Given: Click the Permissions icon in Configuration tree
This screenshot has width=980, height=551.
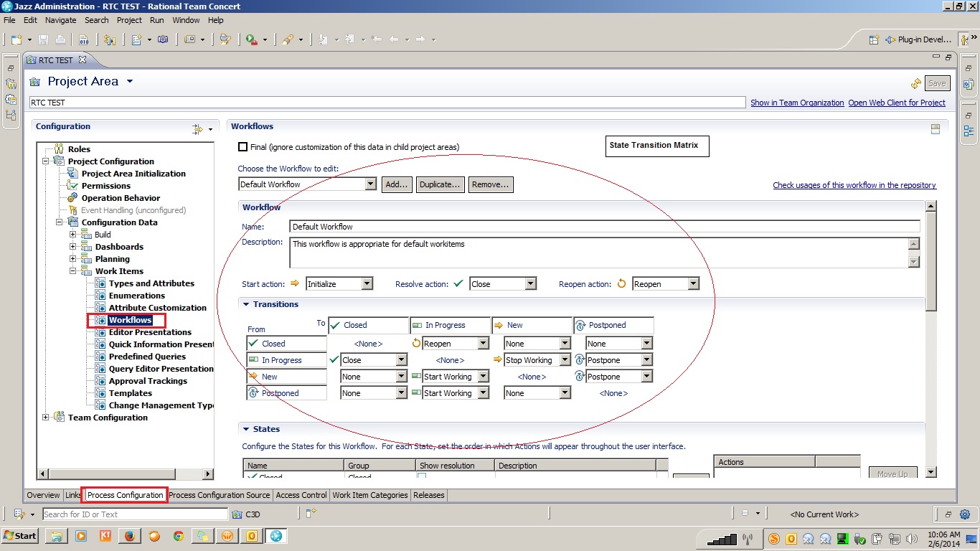Looking at the screenshot, I should [73, 186].
